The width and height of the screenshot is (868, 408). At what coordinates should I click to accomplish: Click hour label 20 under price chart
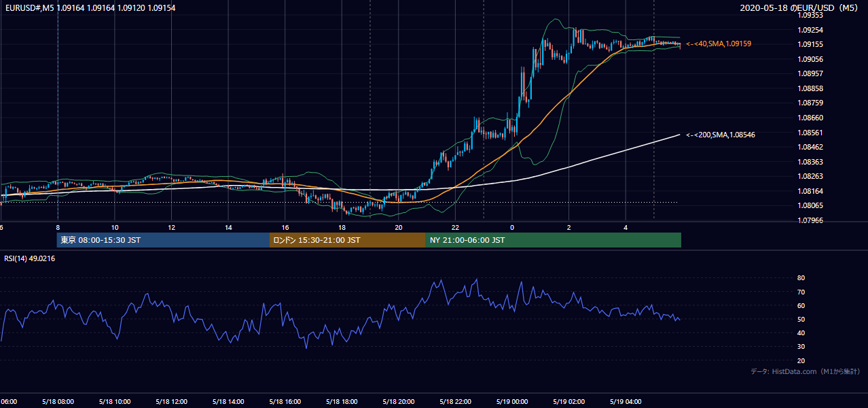399,227
